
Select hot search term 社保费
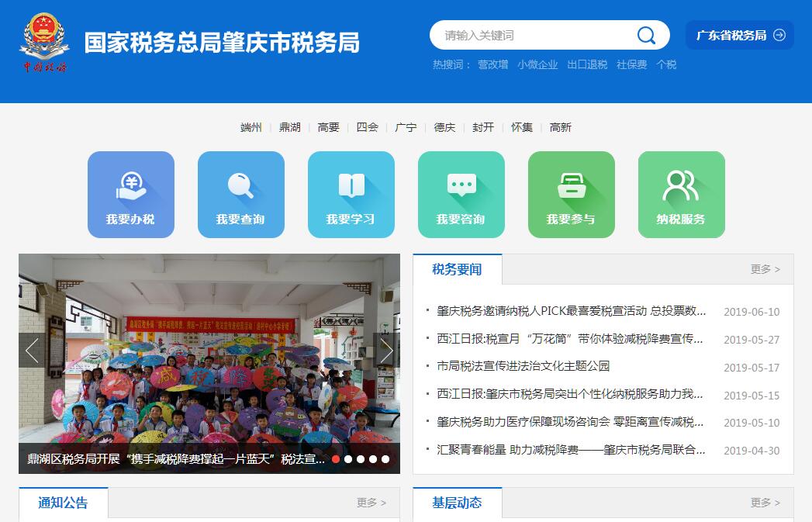[632, 64]
